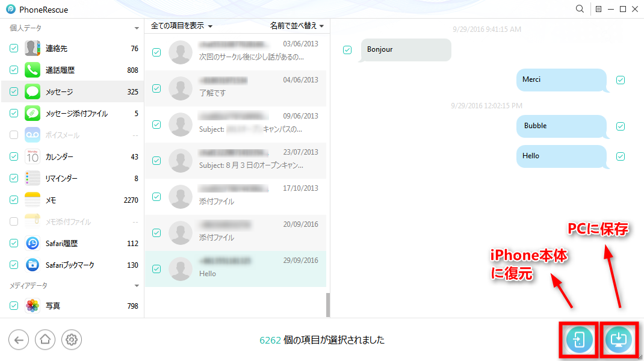Click the conversation list scrollbar
The width and height of the screenshot is (644, 361).
pos(328,304)
